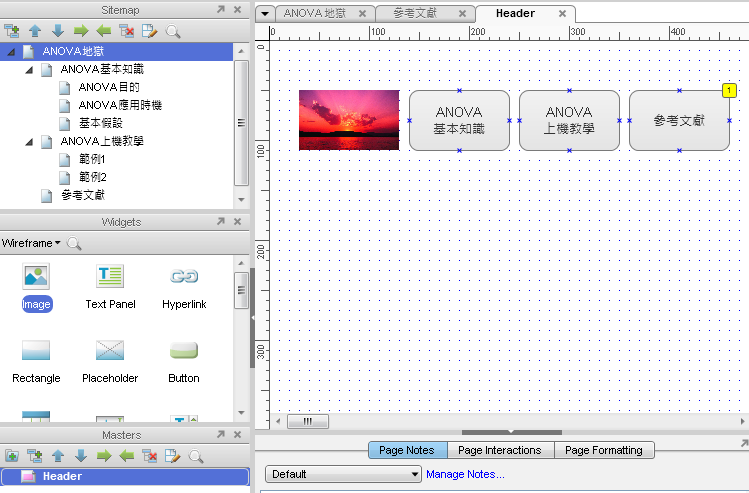
Task: Add child master in Masters toolbar
Action: 34,456
